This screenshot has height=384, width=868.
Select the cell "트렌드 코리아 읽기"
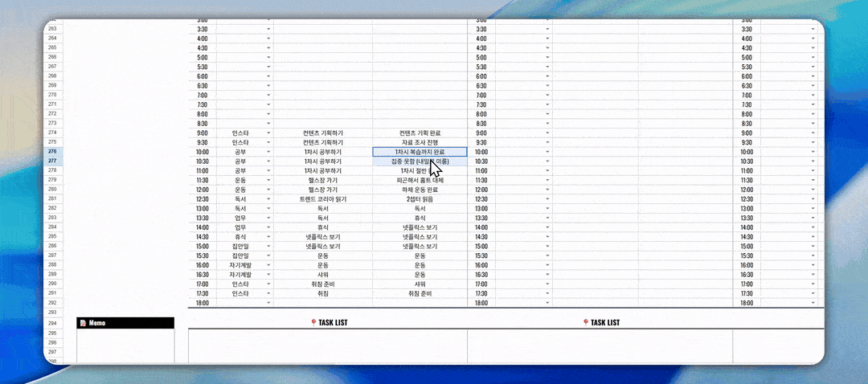323,199
